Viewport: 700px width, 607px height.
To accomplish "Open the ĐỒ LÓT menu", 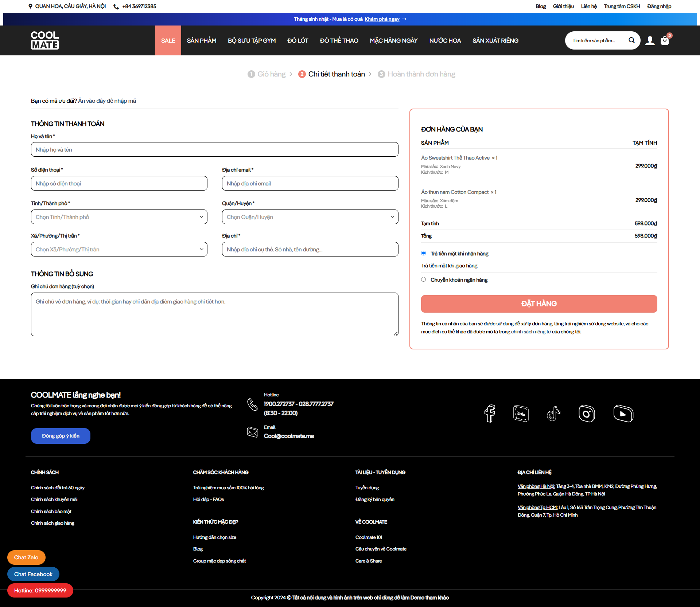I will (298, 40).
